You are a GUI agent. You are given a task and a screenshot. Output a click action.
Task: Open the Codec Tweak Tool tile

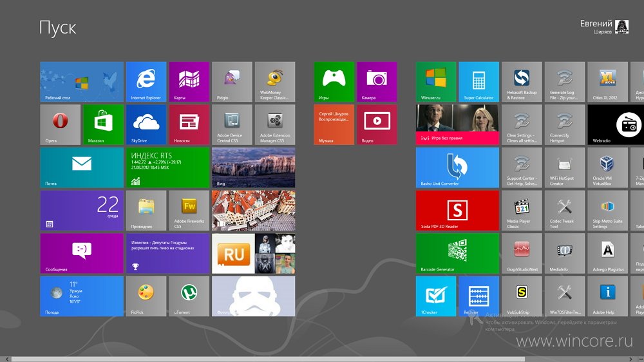point(565,211)
